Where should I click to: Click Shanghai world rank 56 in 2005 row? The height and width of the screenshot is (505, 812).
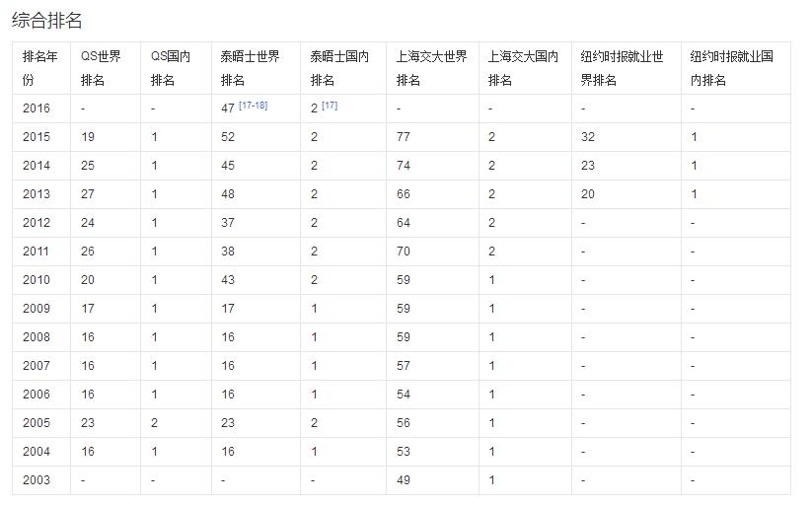pyautogui.click(x=404, y=423)
